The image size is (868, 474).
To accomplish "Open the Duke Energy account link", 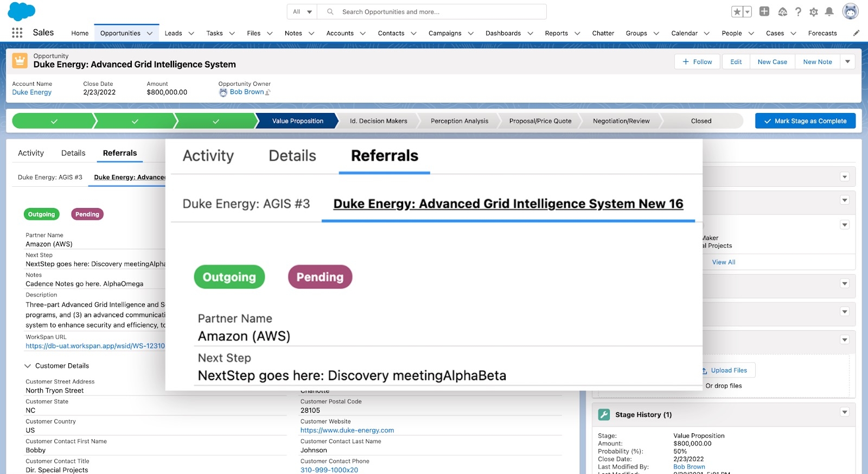I will click(32, 92).
